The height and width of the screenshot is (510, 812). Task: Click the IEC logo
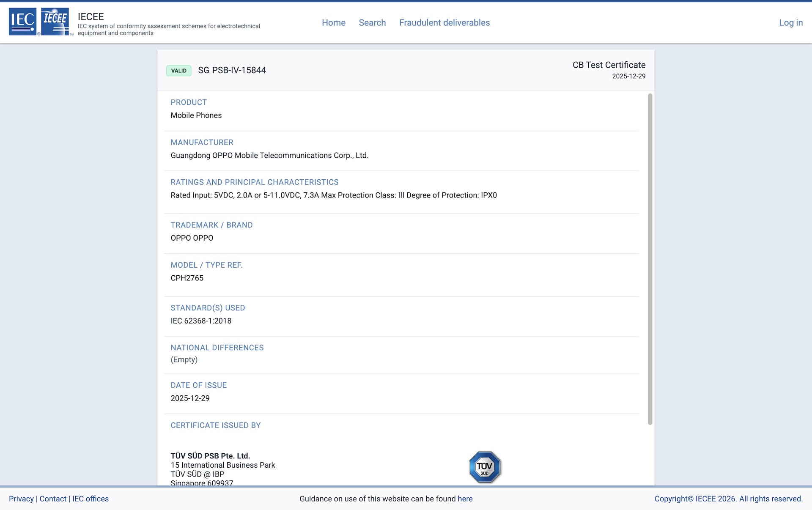pyautogui.click(x=22, y=21)
